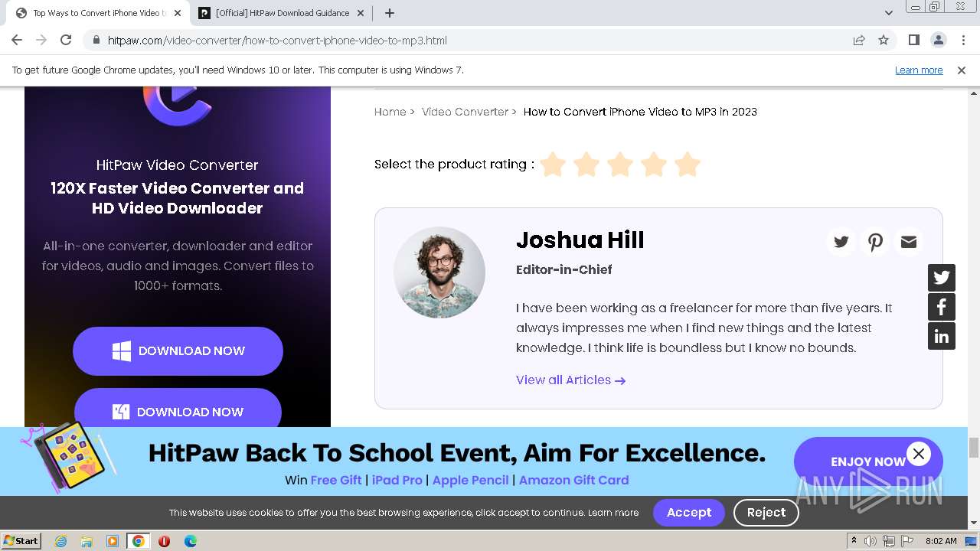Image resolution: width=980 pixels, height=551 pixels.
Task: Open the Free Gift link
Action: (336, 481)
